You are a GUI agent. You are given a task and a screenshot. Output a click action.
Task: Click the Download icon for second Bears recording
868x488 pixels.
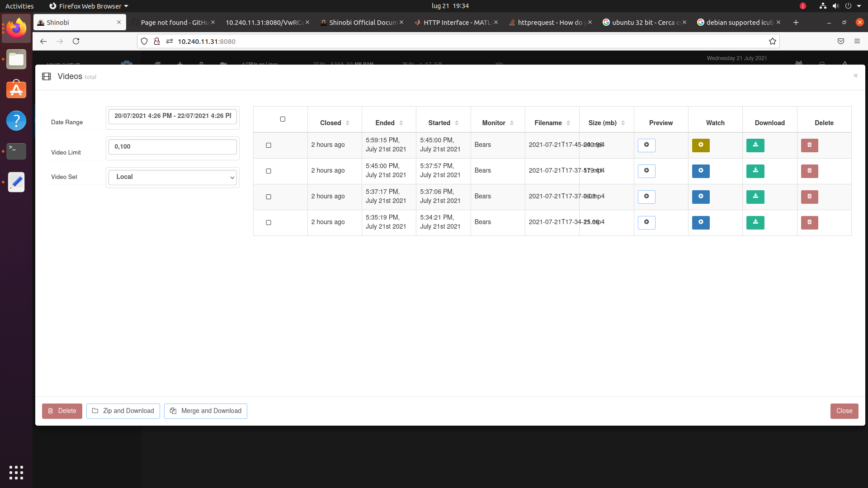pos(755,170)
